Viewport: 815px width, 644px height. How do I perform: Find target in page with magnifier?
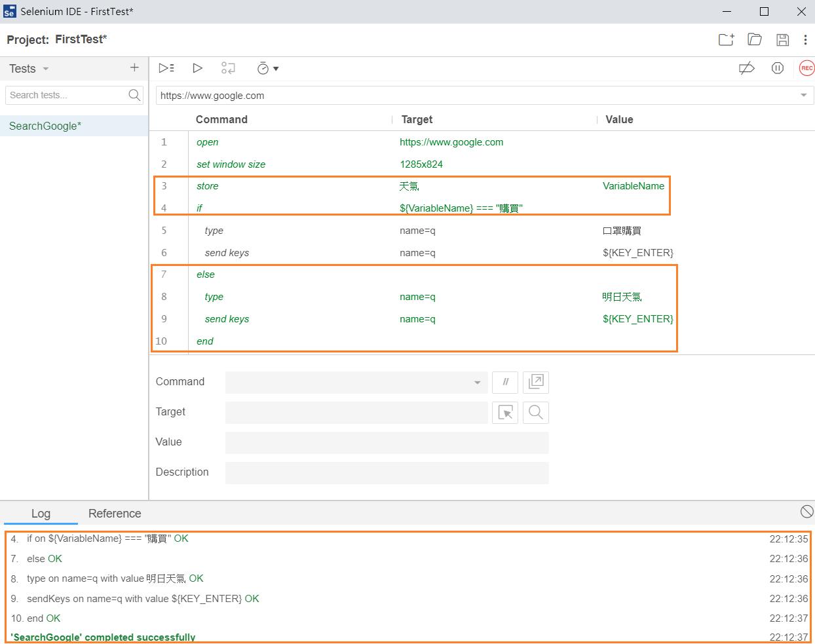(536, 412)
